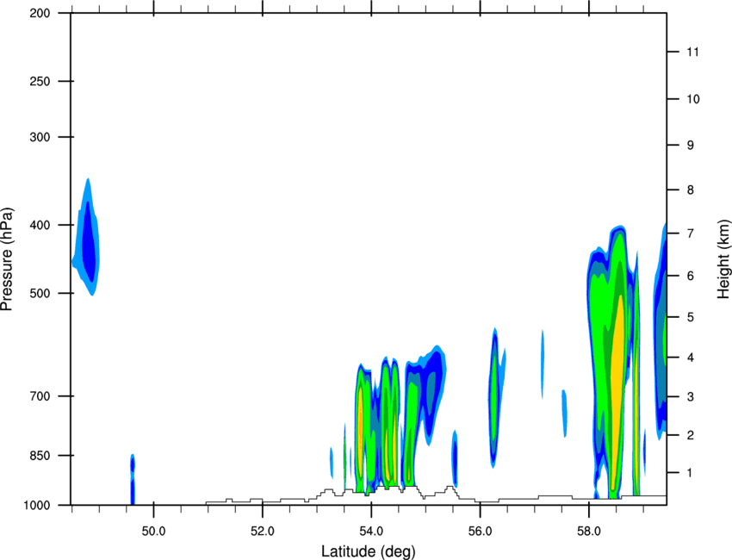
Task: Pick the 5 km height label
Action: click(x=690, y=317)
